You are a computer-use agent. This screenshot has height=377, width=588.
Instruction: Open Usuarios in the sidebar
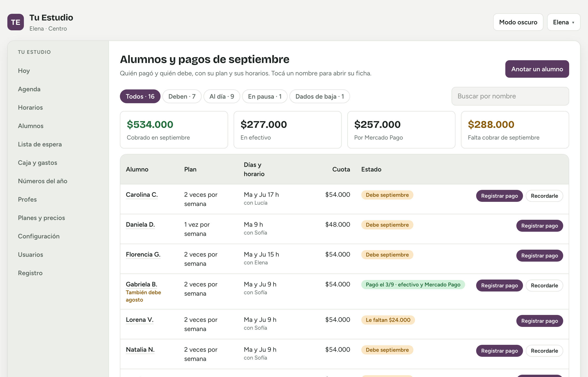pos(30,254)
